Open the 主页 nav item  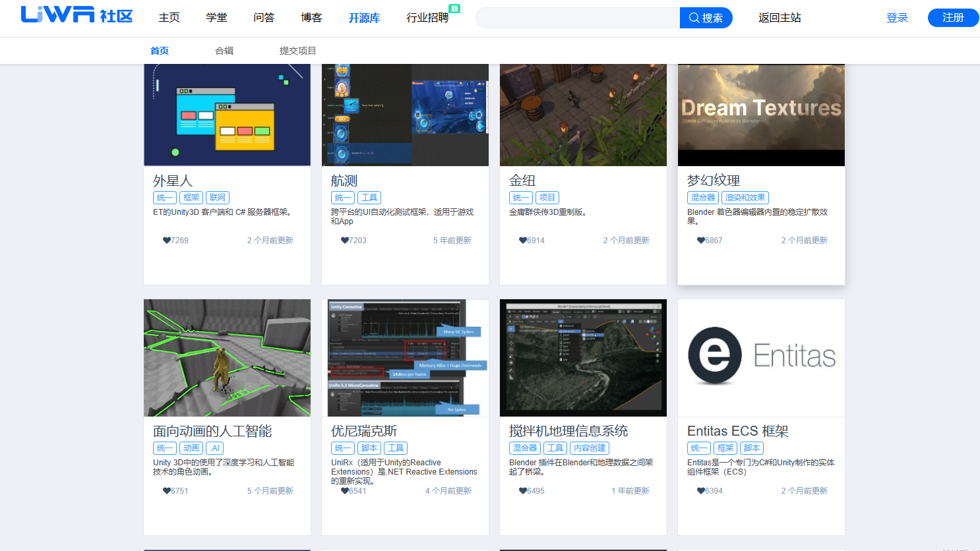[x=169, y=18]
